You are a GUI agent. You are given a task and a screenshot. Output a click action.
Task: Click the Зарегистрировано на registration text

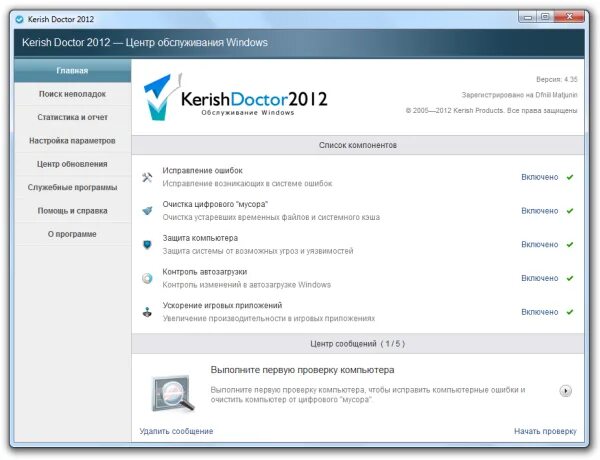pyautogui.click(x=519, y=95)
